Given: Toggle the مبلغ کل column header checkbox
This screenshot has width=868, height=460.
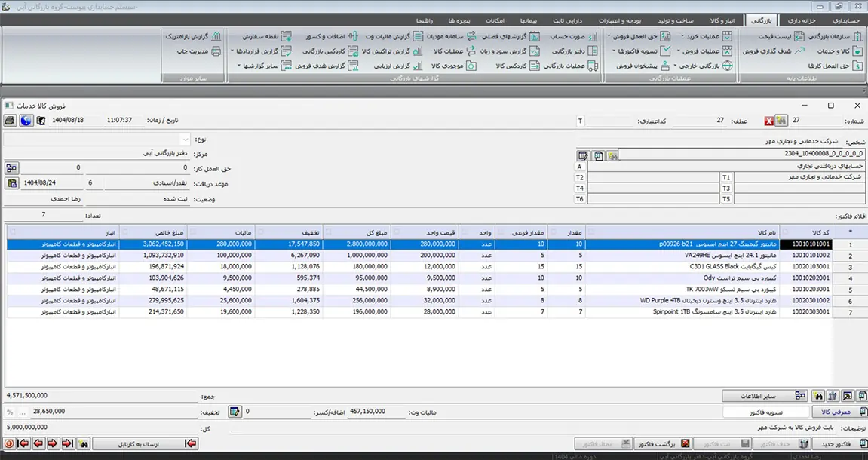Looking at the screenshot, I should (327, 232).
